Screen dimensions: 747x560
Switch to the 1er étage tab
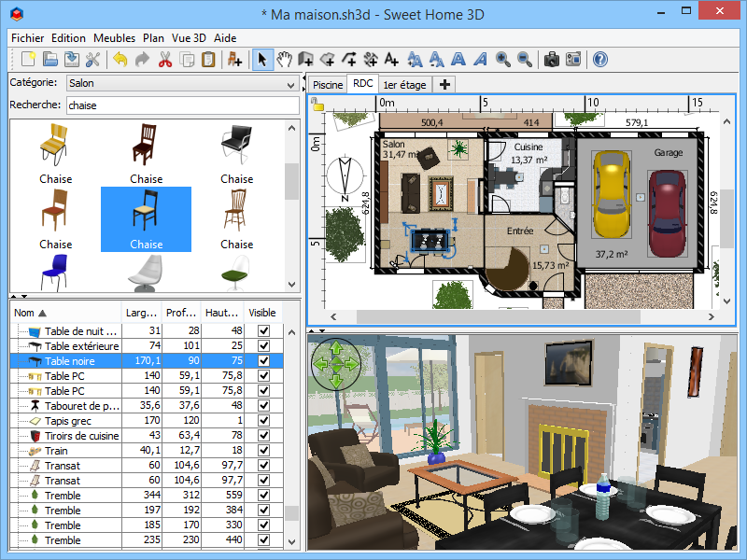[x=404, y=85]
